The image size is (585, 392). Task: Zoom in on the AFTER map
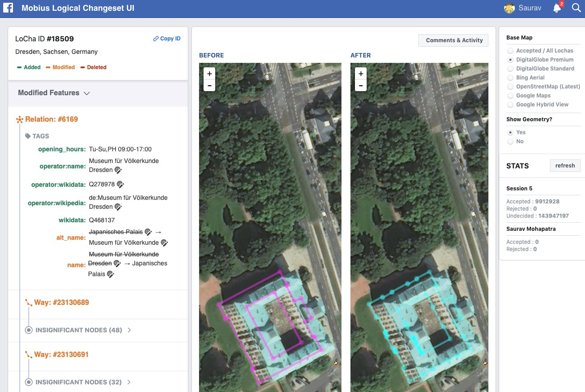point(360,74)
